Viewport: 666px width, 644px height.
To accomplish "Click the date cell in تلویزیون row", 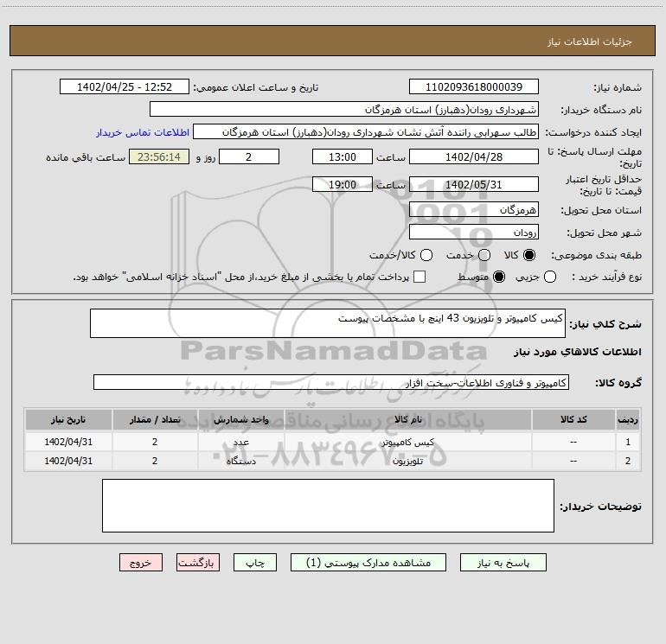I will 68,461.
